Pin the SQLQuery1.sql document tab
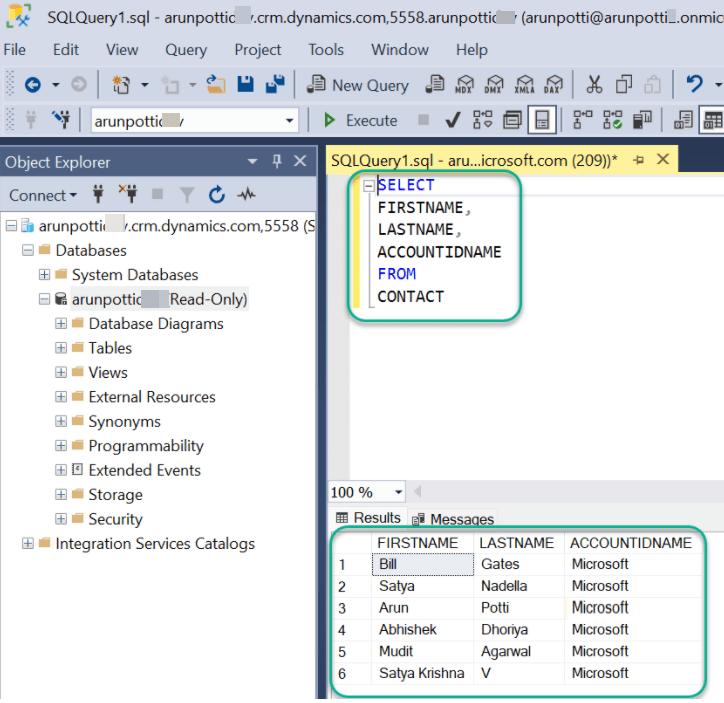The width and height of the screenshot is (724, 703). [639, 160]
